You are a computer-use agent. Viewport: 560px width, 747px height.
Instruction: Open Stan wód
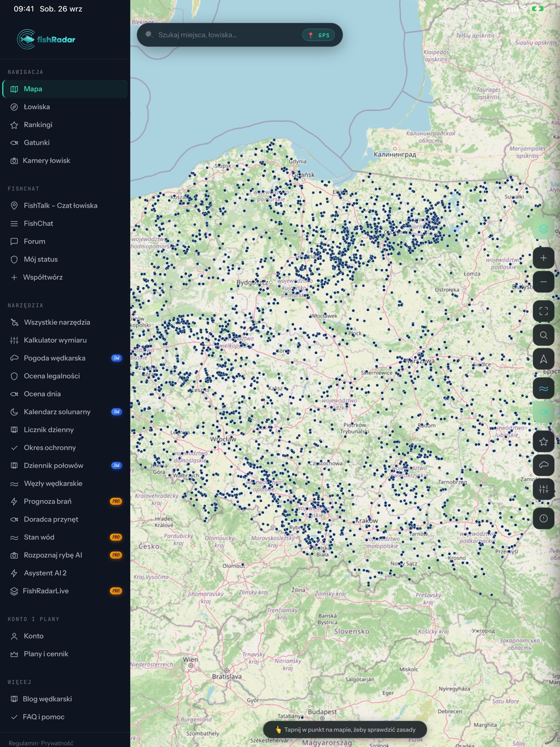pyautogui.click(x=65, y=537)
